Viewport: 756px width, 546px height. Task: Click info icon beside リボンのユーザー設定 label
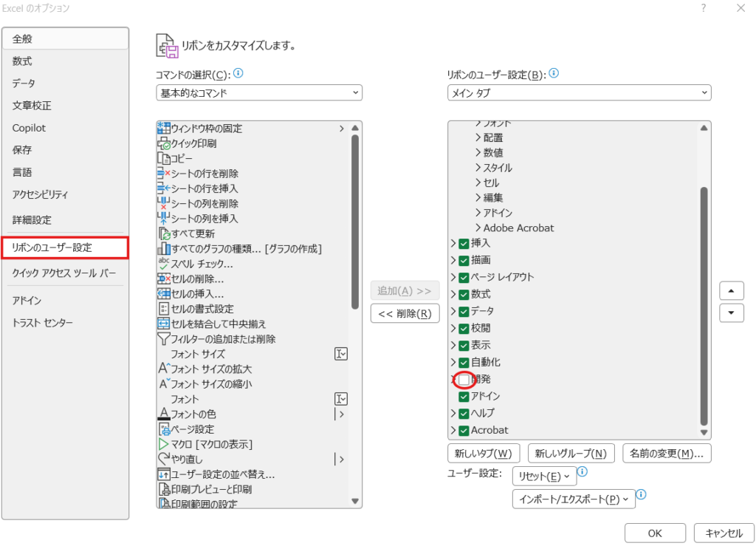coord(554,73)
